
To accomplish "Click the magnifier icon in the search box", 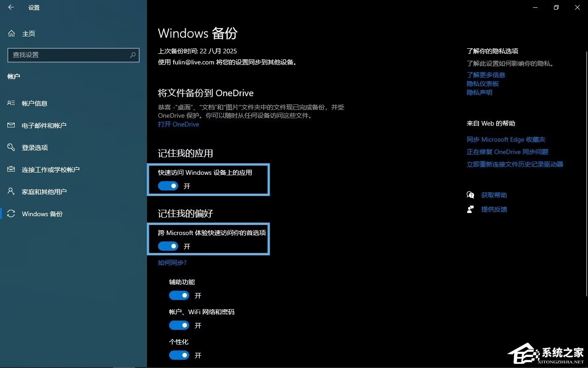I will click(x=132, y=55).
